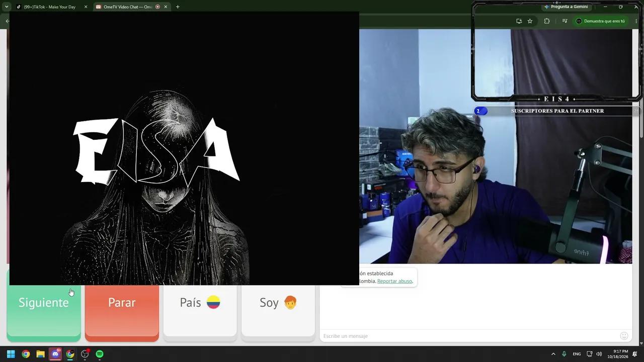Bookmark this page with the star icon
The width and height of the screenshot is (644, 362).
[530, 21]
